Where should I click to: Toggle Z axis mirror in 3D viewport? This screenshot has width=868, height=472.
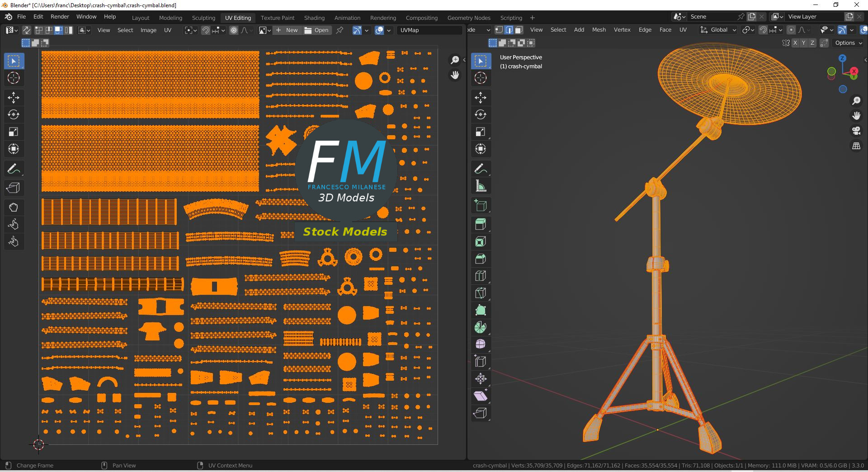point(812,43)
